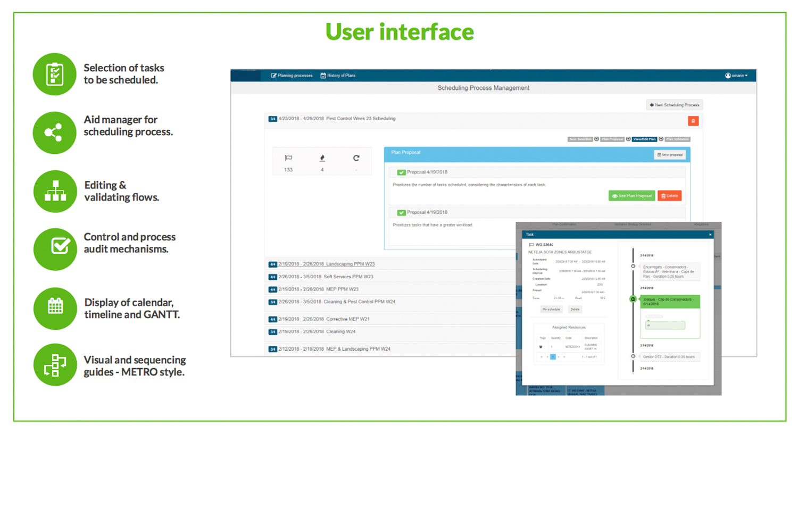This screenshot has width=798, height=532.
Task: Toggle the green check on second Proposal 4/19/2018
Action: click(402, 212)
